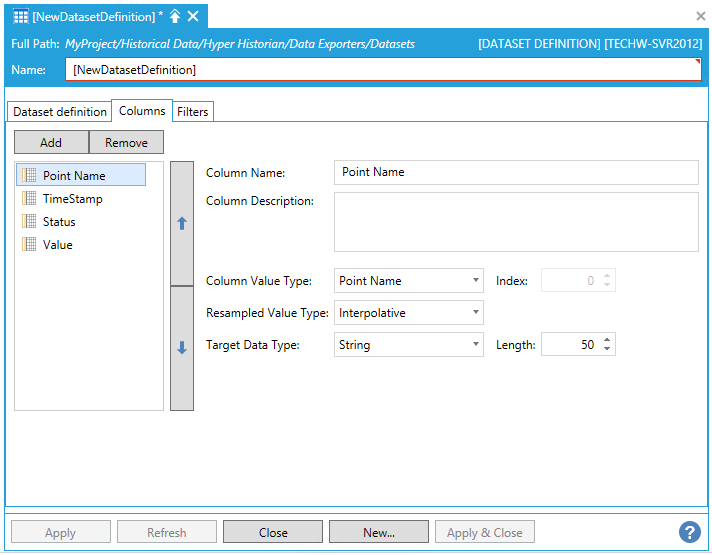Click into the Name field
This screenshot has height=555, width=712.
(x=384, y=70)
